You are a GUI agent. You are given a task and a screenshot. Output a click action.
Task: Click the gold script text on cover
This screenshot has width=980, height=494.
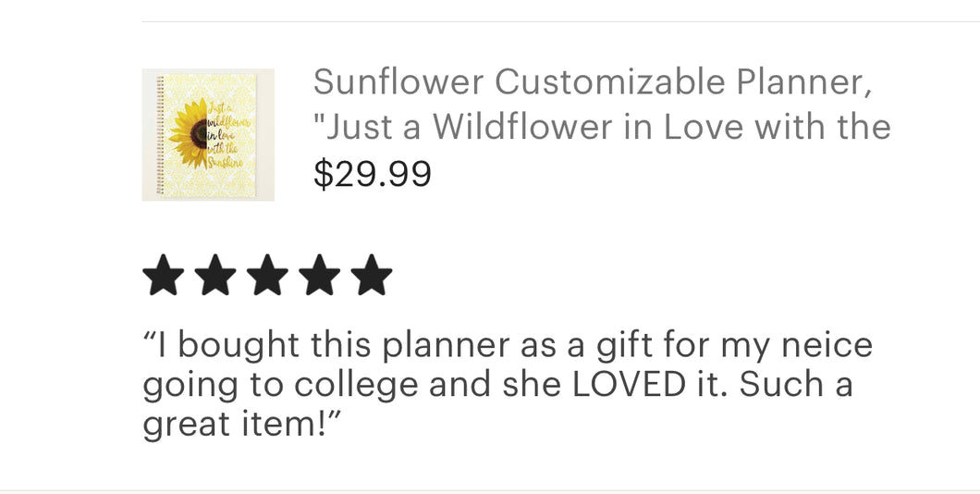(227, 134)
